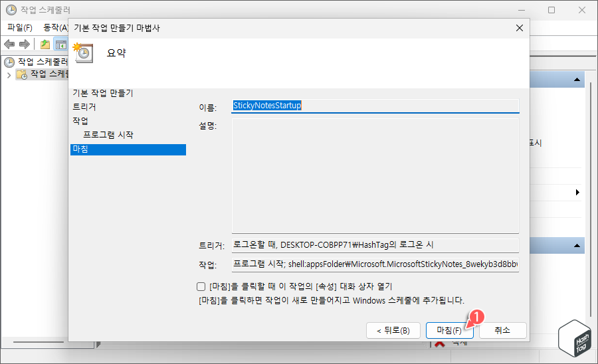Check the open 속성 dialog on finish checkbox
This screenshot has height=364, width=598.
201,286
